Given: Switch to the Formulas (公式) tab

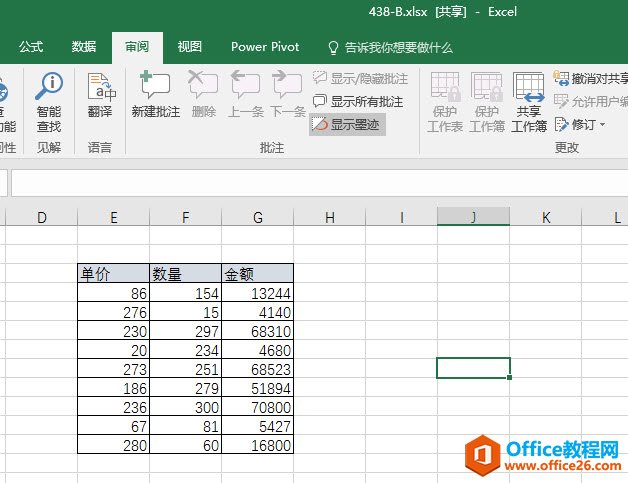Looking at the screenshot, I should tap(31, 47).
